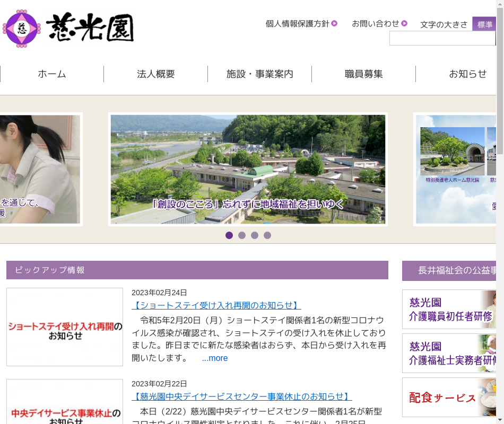504x424 pixels.
Task: Click the search input field
Action: click(442, 38)
